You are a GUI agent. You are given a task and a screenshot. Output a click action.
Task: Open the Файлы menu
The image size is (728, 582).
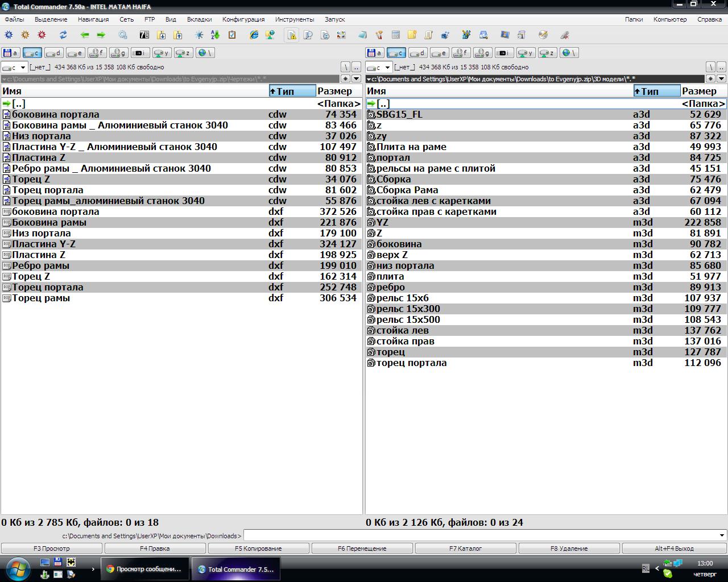[x=14, y=19]
